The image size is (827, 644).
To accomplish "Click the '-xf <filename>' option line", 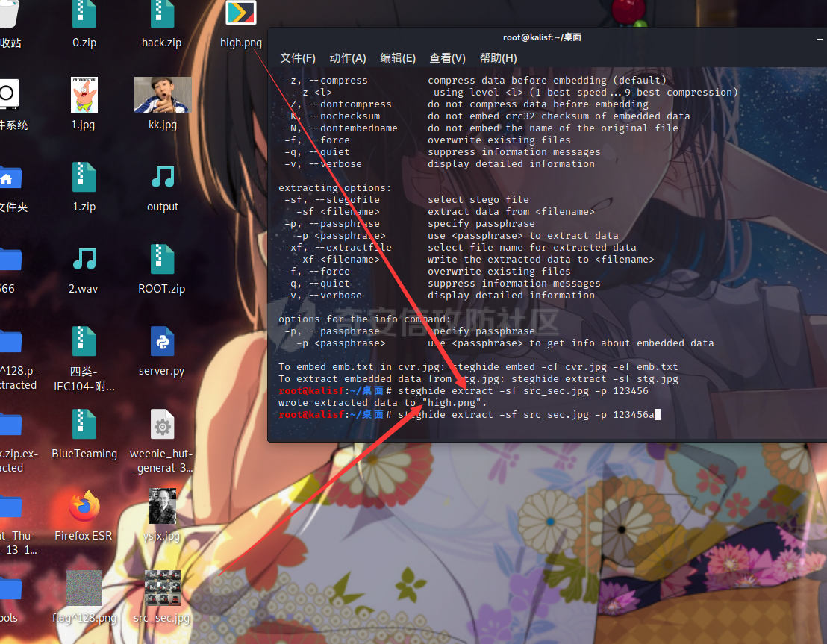I will pos(475,260).
